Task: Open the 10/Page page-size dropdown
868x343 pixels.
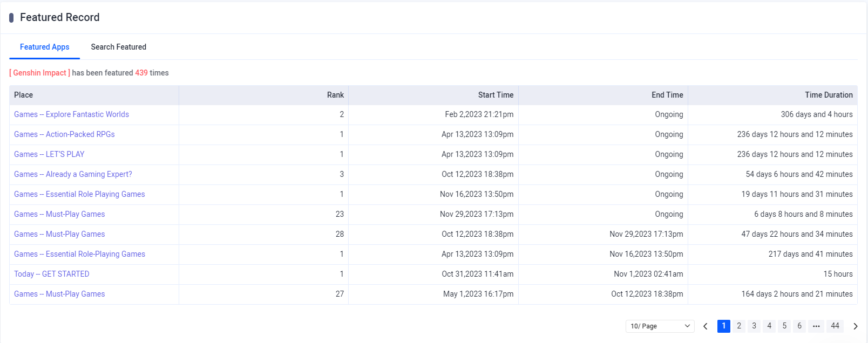Action: pos(660,326)
